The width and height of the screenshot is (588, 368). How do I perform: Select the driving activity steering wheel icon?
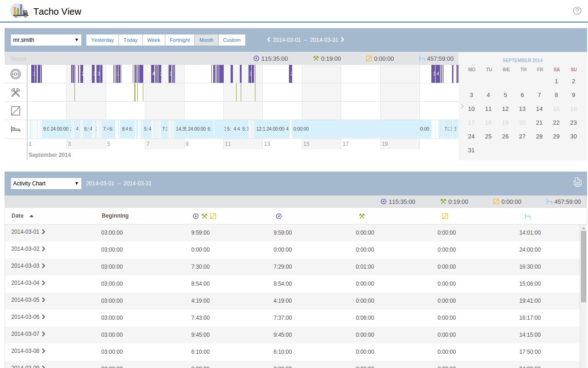[x=16, y=74]
